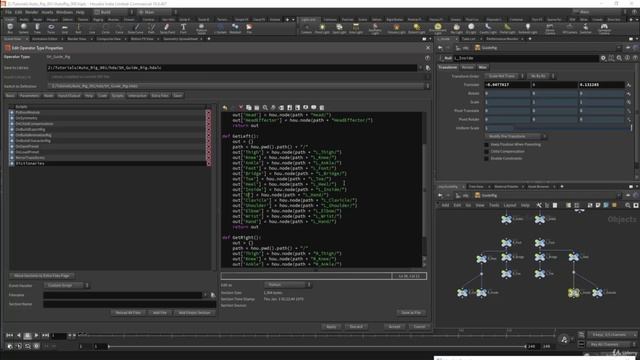Click the search icon in the parameter pane
Screen dimensions: 640x360
pyautogui.click(x=619, y=58)
